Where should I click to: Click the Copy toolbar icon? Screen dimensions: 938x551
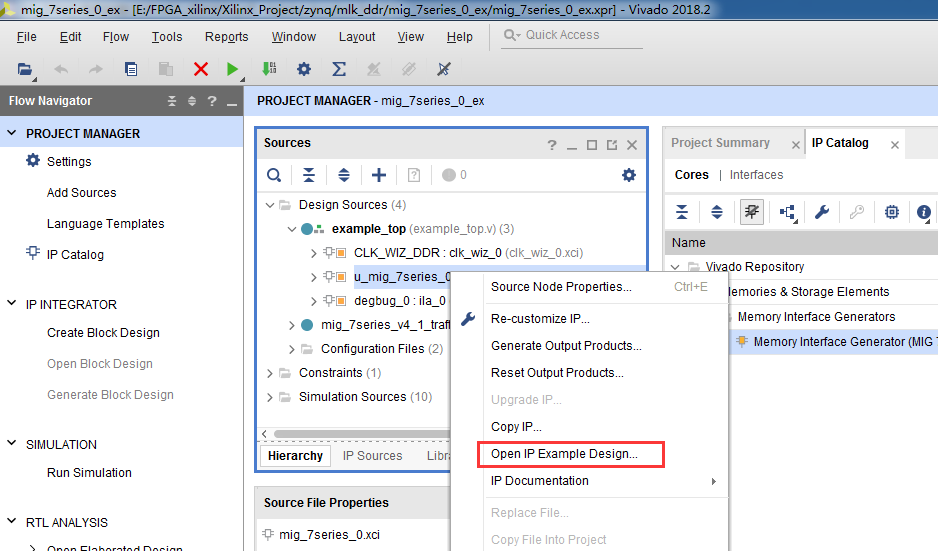click(x=130, y=69)
